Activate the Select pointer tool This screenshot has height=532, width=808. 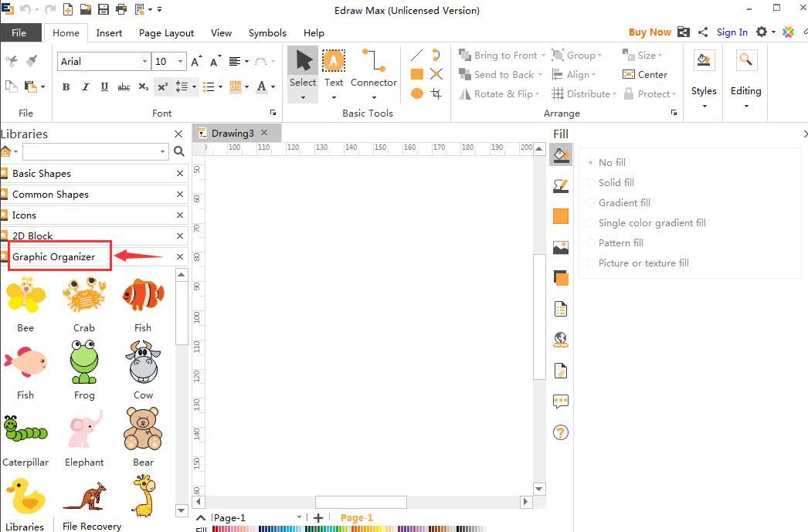tap(303, 73)
